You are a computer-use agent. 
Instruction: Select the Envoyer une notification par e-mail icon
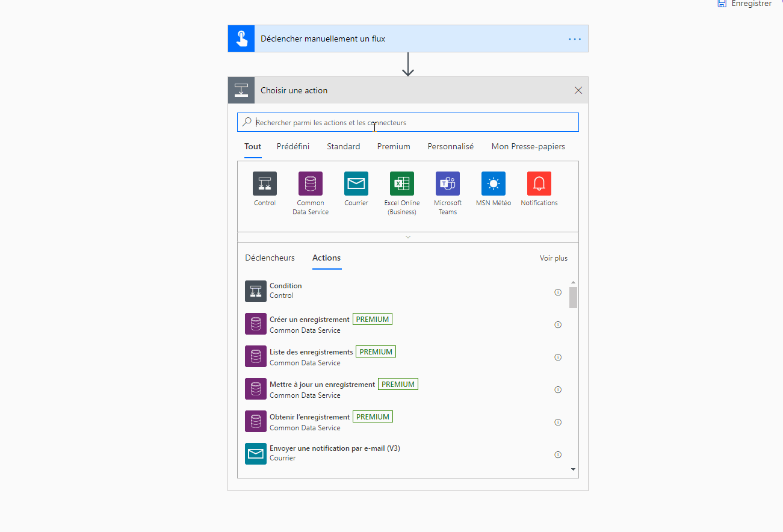click(256, 454)
